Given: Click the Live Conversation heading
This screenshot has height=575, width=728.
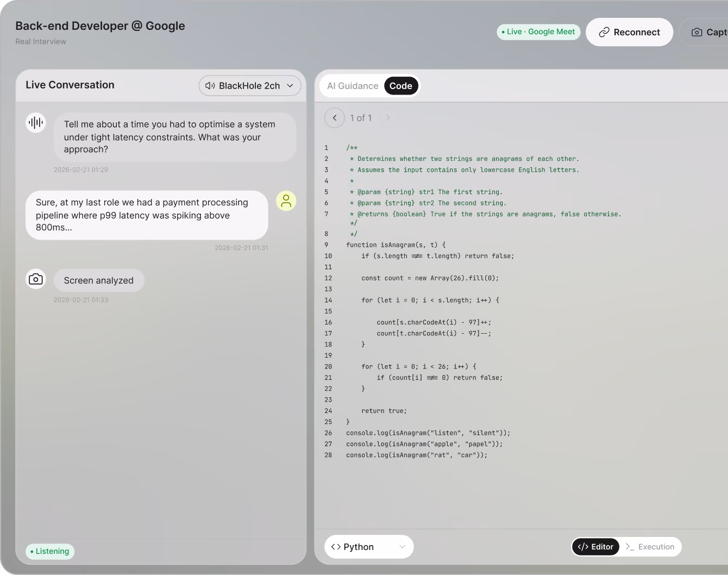Looking at the screenshot, I should [x=70, y=85].
